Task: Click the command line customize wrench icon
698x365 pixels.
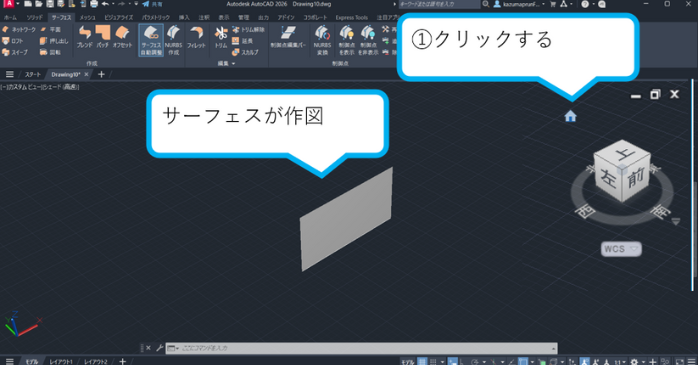Action: tap(159, 348)
